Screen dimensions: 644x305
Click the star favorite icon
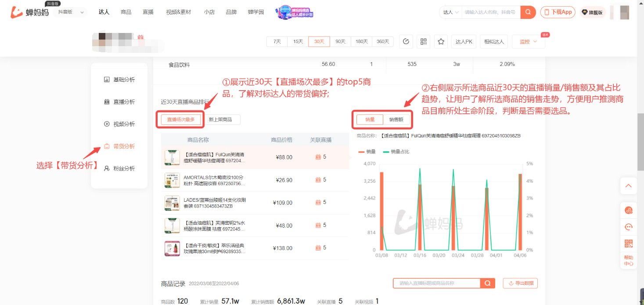point(441,41)
